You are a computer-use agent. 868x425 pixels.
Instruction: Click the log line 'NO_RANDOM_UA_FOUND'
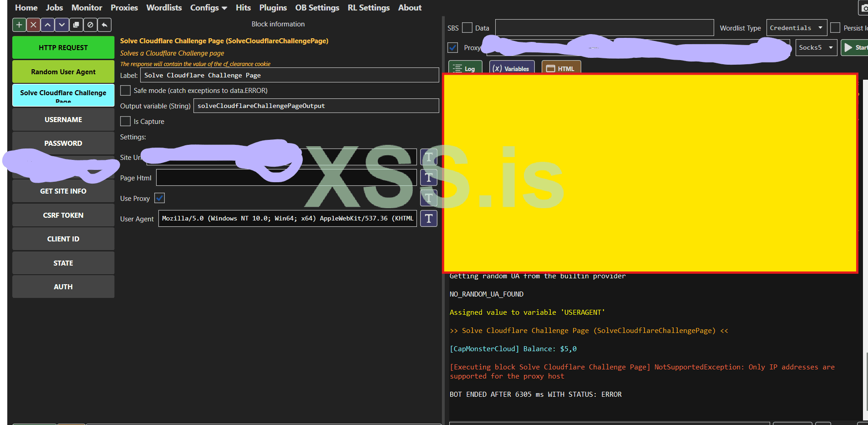click(487, 294)
